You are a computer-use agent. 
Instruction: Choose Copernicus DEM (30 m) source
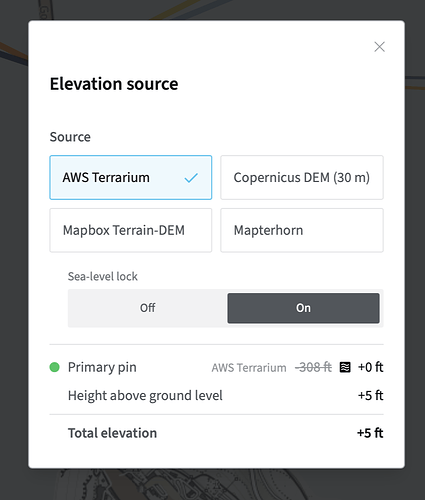click(302, 177)
